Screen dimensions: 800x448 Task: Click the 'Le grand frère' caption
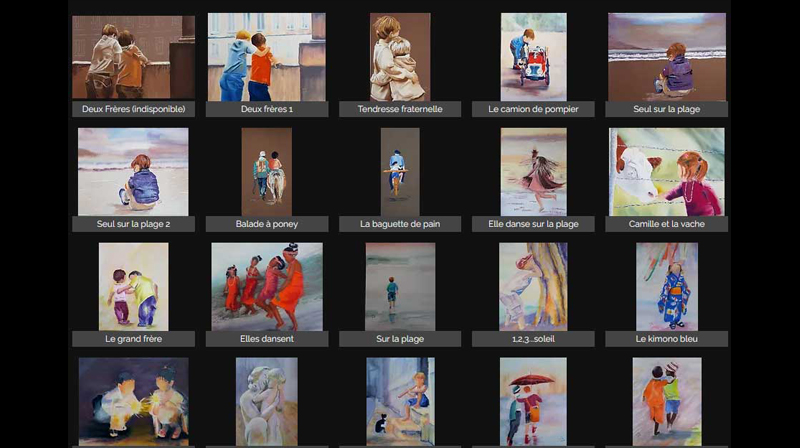point(133,338)
